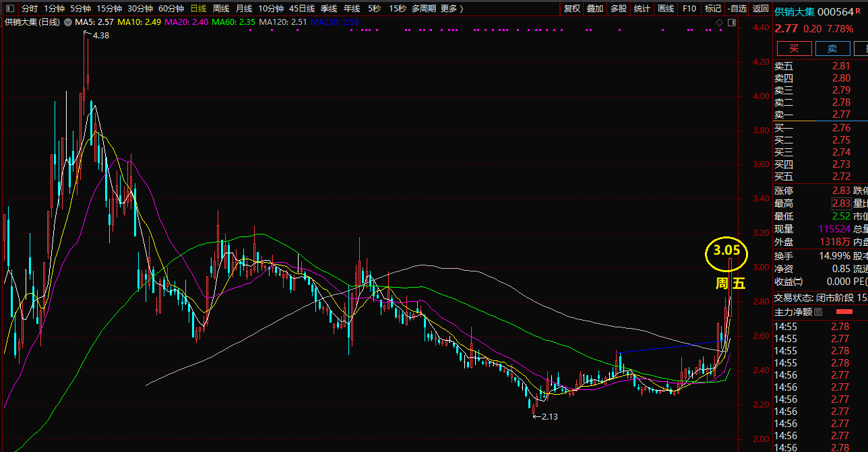Viewport: 868px width, 452px height.
Task: Click the diamond marker icon above chart
Action: point(720,22)
